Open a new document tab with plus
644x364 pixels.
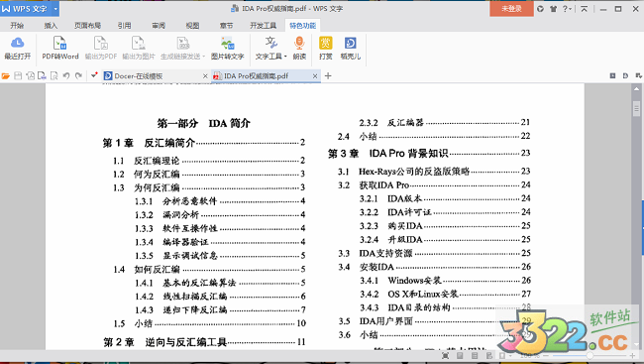[x=328, y=75]
